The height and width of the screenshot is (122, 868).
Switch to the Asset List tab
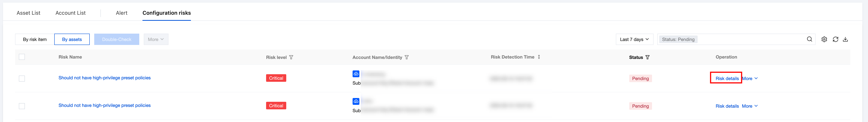pyautogui.click(x=28, y=13)
